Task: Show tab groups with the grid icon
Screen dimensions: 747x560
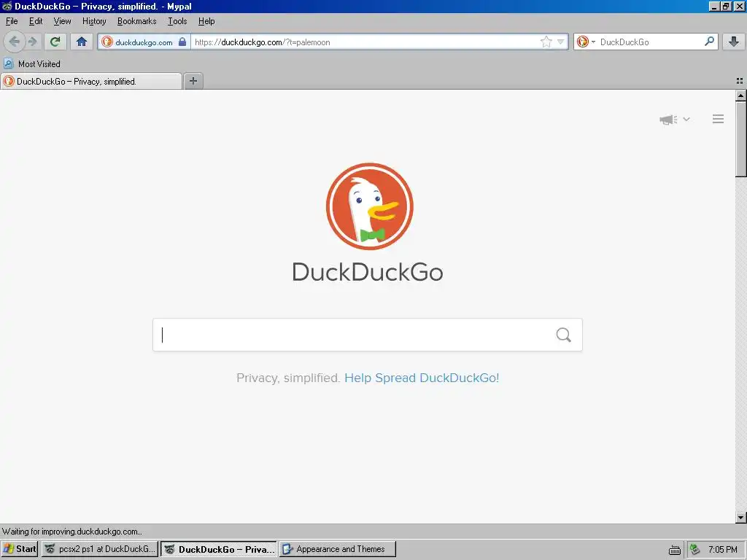Action: [740, 82]
